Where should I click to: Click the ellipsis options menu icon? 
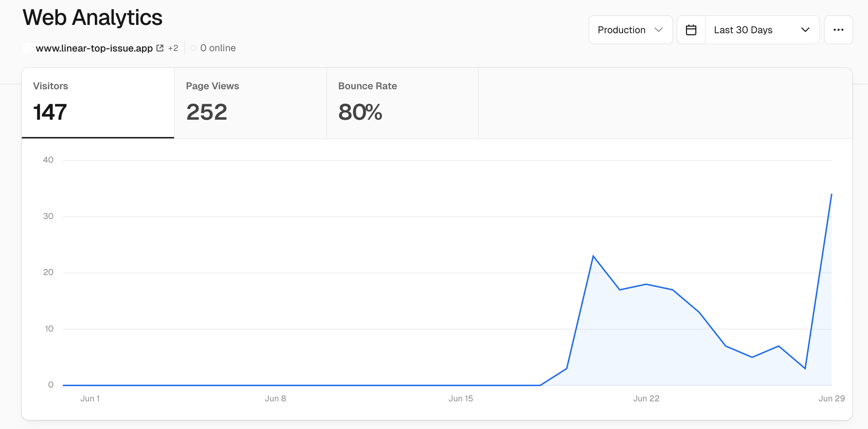click(838, 30)
